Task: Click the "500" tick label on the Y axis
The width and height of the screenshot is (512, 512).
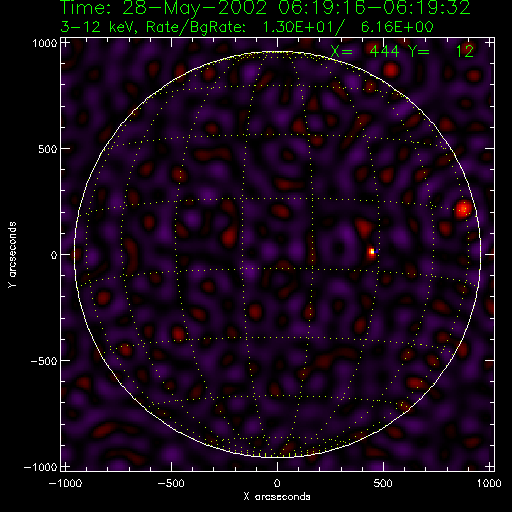Action: coord(48,149)
